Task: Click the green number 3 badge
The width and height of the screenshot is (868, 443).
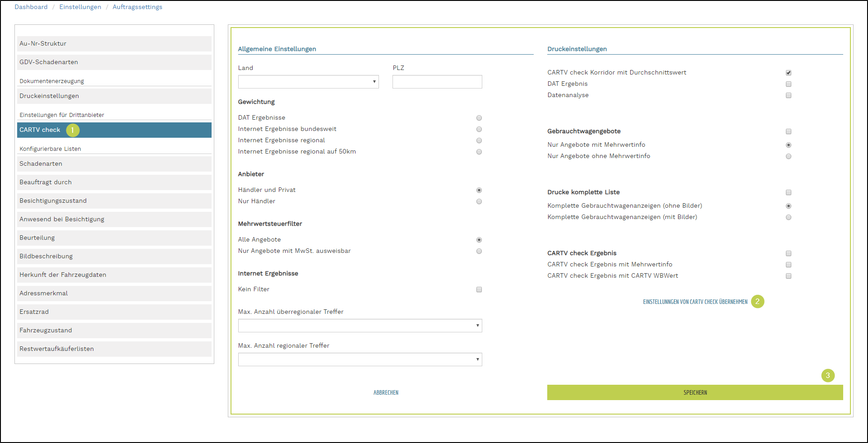Action: point(828,375)
